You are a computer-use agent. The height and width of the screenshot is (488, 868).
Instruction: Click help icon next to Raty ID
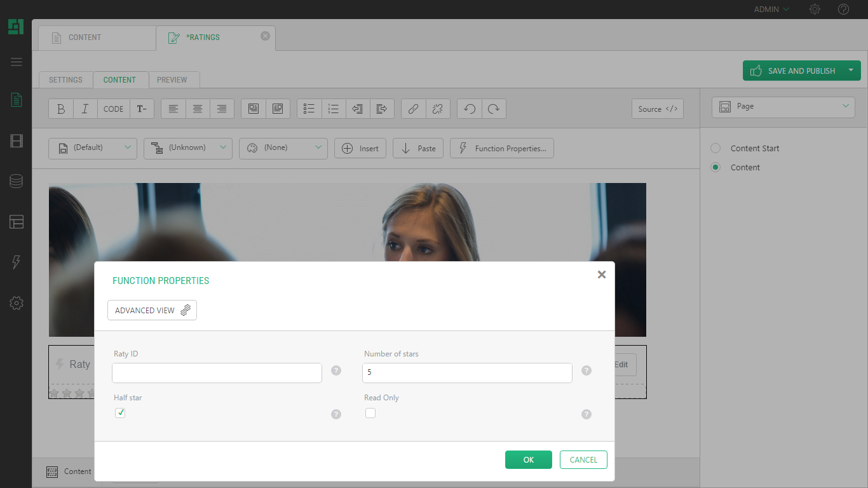pos(336,370)
